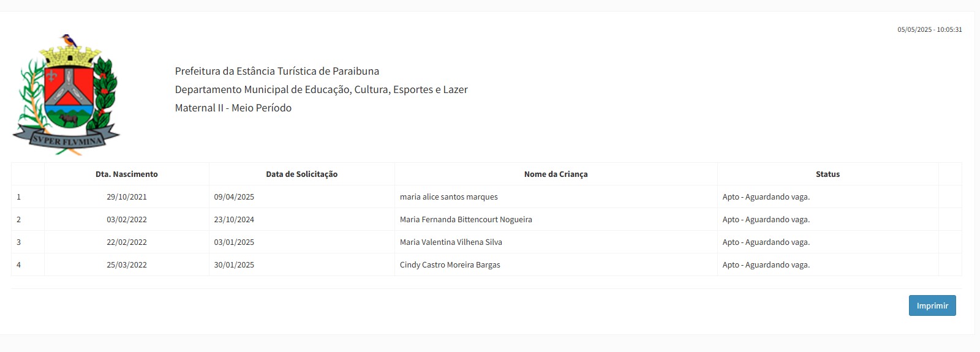This screenshot has height=352, width=980.
Task: Click the Status column header
Action: [827, 174]
